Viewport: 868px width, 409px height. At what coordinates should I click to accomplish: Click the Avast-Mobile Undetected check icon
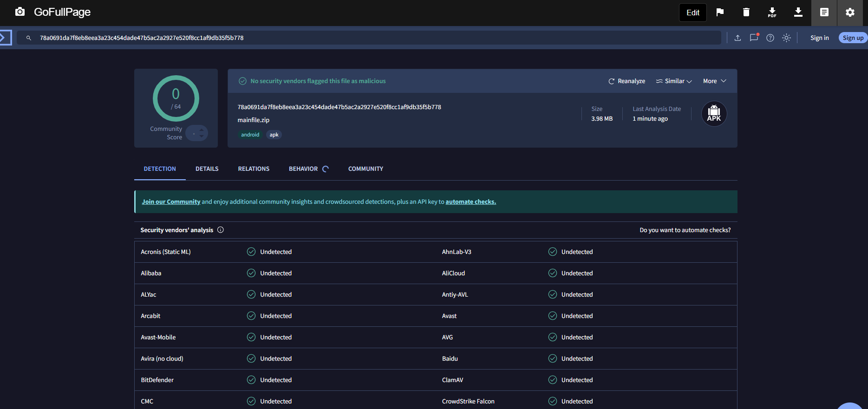tap(251, 337)
